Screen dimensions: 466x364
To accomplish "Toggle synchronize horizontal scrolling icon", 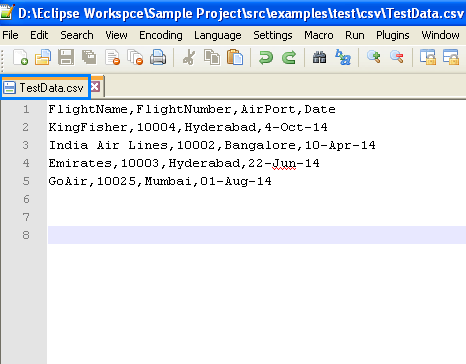I will tap(451, 57).
